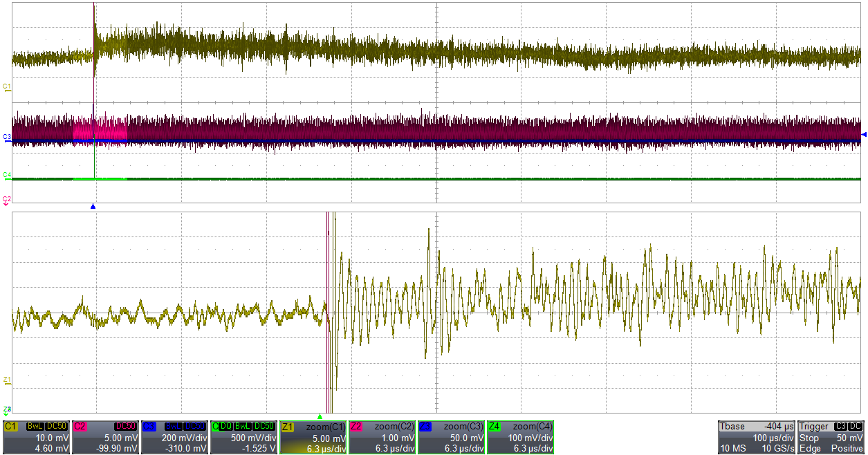Select the Z4 zoom(C4) descriptor
The width and height of the screenshot is (868, 455).
(x=521, y=437)
